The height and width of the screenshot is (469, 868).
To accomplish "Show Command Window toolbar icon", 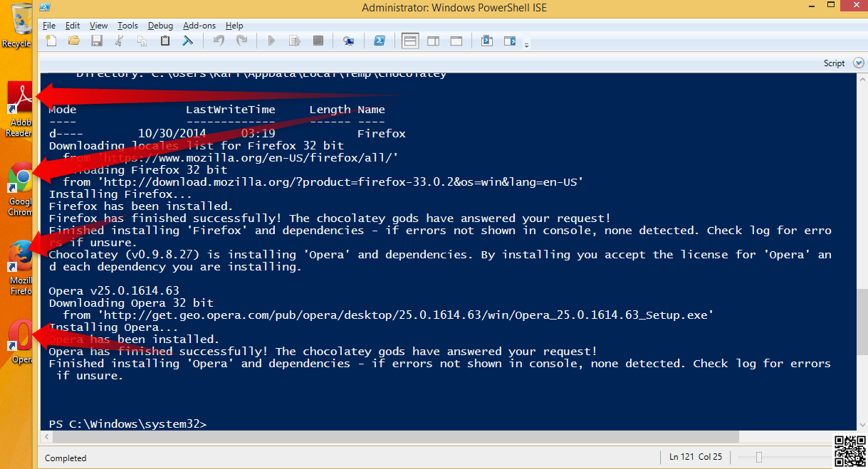I will [x=486, y=41].
